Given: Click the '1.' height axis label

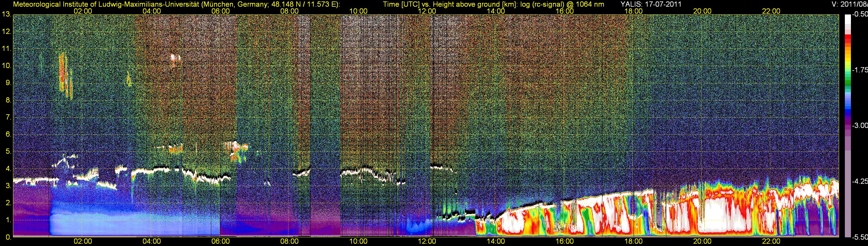Looking at the screenshot, I should (8, 220).
